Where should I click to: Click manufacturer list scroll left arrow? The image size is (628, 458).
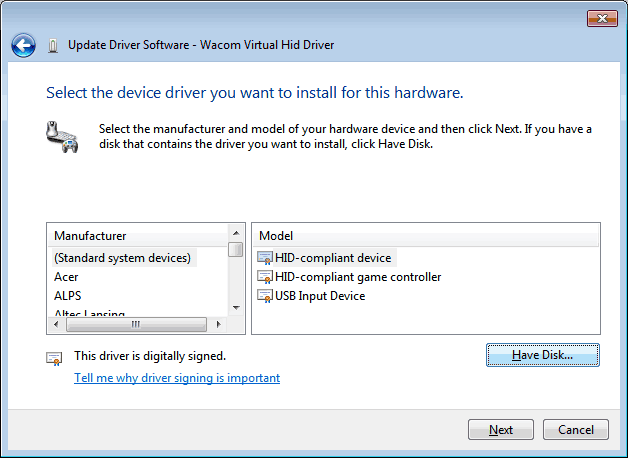[56, 324]
